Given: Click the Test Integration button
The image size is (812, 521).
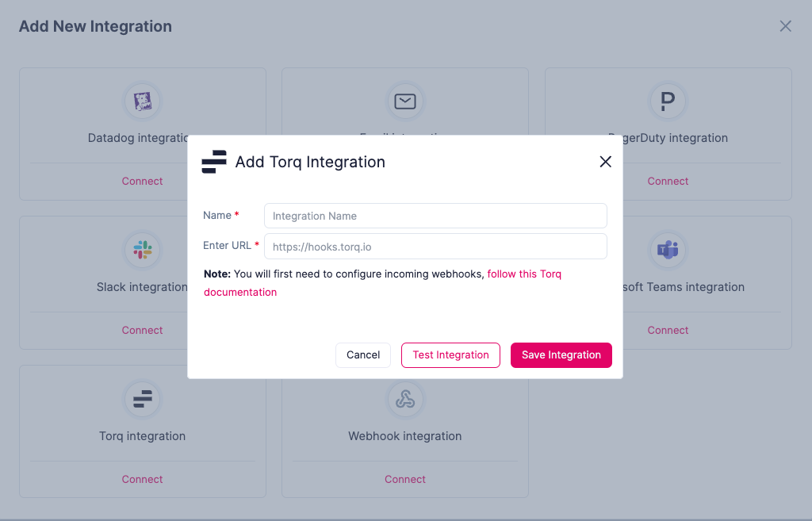Looking at the screenshot, I should coord(450,355).
